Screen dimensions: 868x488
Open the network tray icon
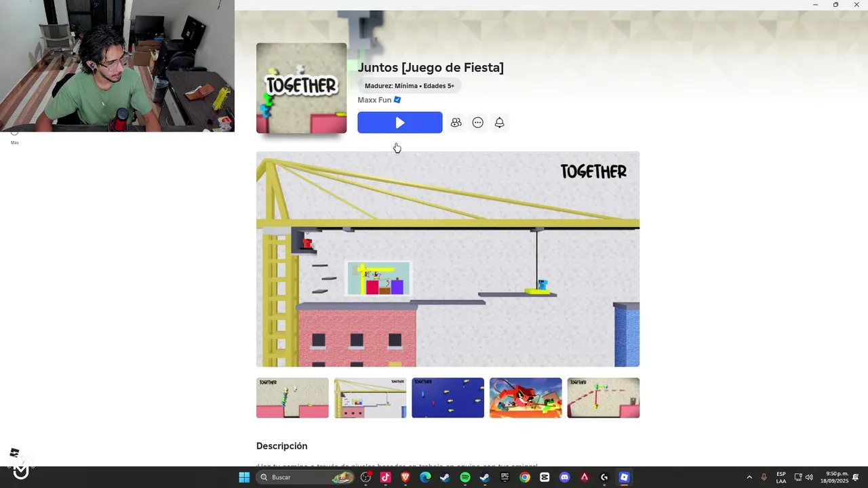[x=798, y=477]
